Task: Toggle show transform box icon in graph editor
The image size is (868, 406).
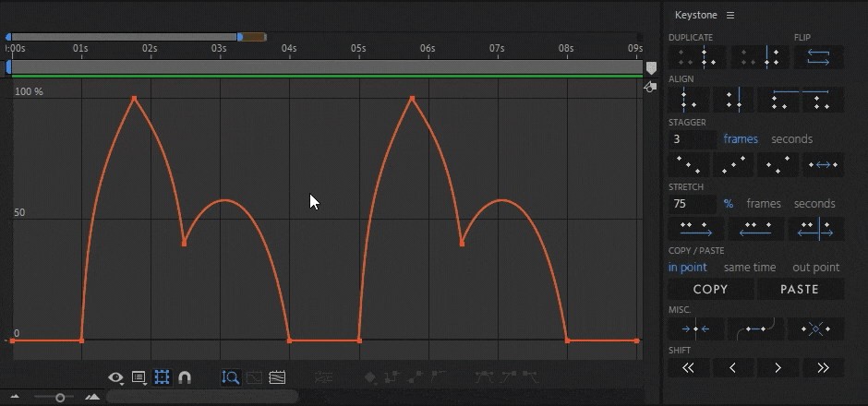Action: [x=162, y=377]
